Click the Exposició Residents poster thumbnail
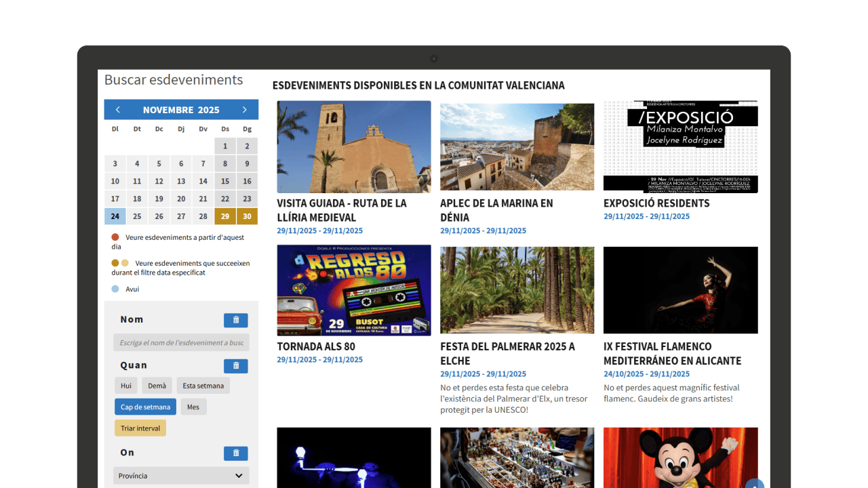The height and width of the screenshot is (488, 868). click(x=680, y=146)
